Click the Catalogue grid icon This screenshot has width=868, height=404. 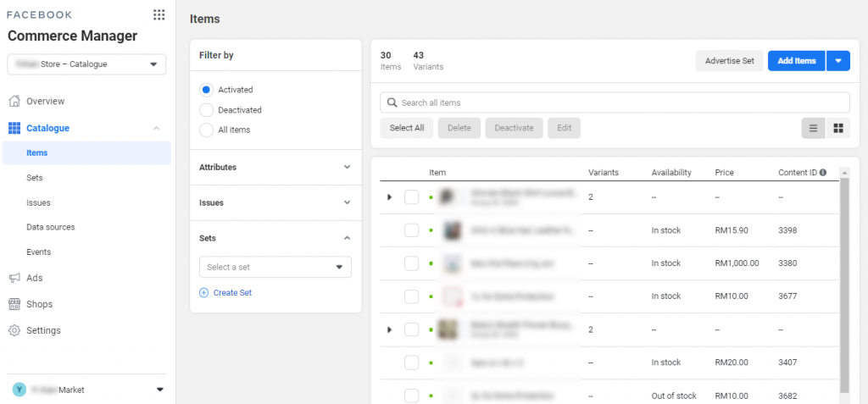14,128
